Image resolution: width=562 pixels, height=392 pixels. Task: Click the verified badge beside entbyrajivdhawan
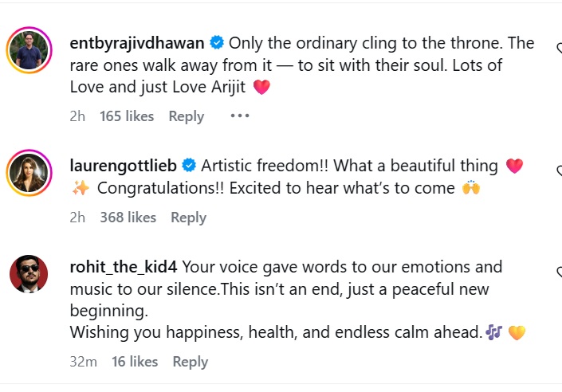click(217, 43)
